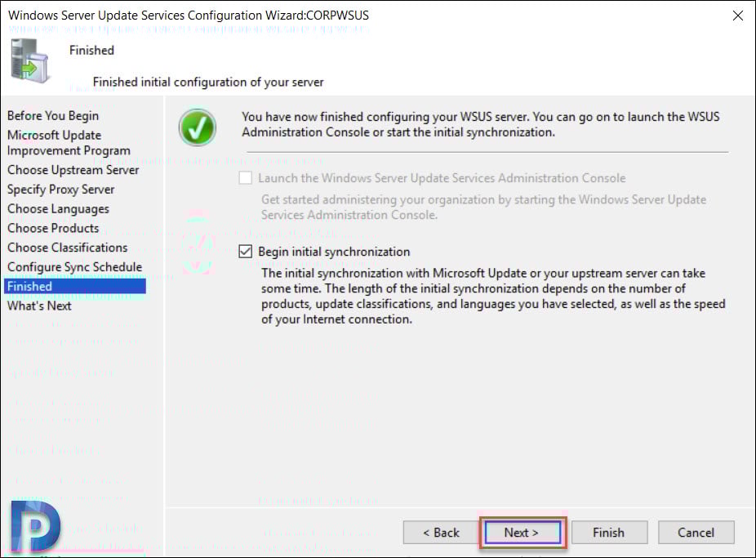Click 'Finished initial configuration of your server' subtitle
Image resolution: width=756 pixels, height=558 pixels.
(208, 82)
